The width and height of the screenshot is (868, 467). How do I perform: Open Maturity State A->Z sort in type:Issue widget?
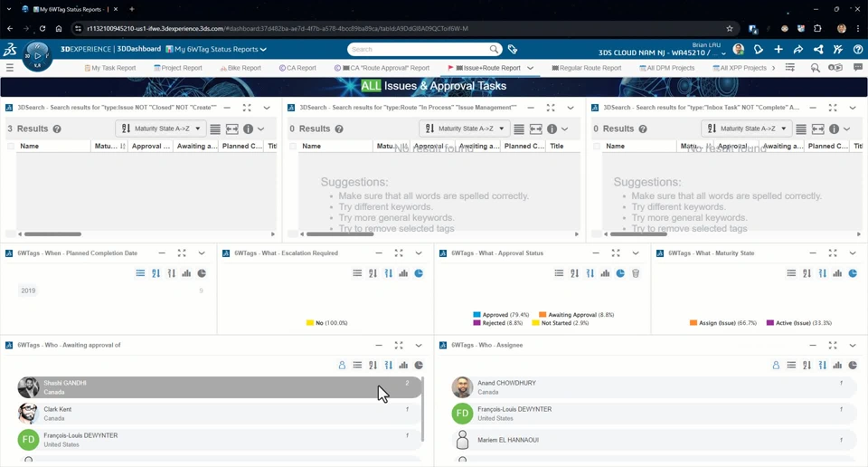[161, 129]
